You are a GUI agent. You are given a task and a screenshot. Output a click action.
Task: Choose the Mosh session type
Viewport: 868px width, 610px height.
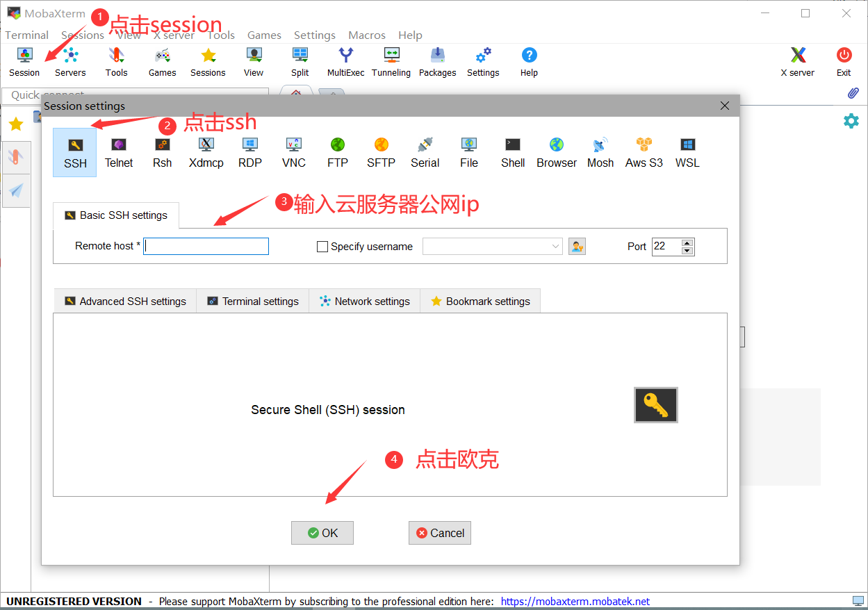point(600,152)
